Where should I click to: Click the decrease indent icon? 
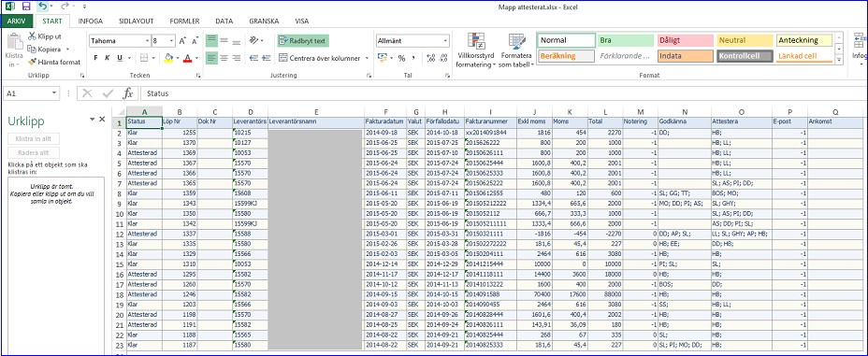[x=253, y=58]
